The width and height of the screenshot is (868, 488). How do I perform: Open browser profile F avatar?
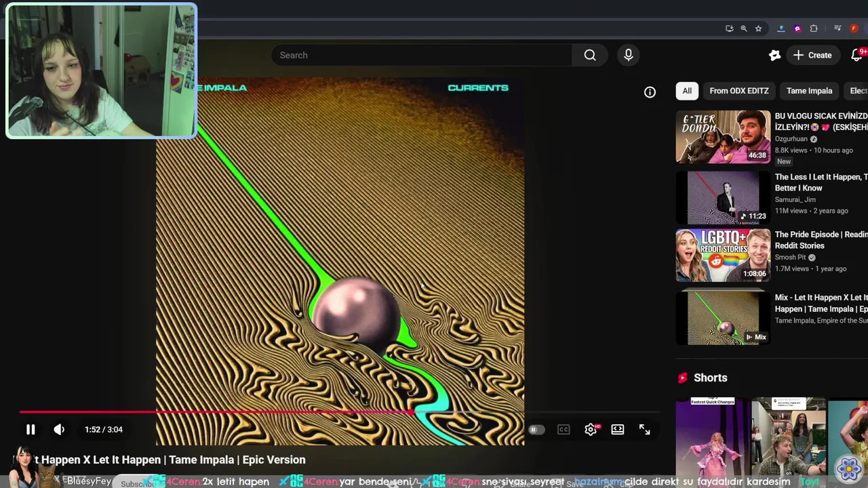coord(854,28)
